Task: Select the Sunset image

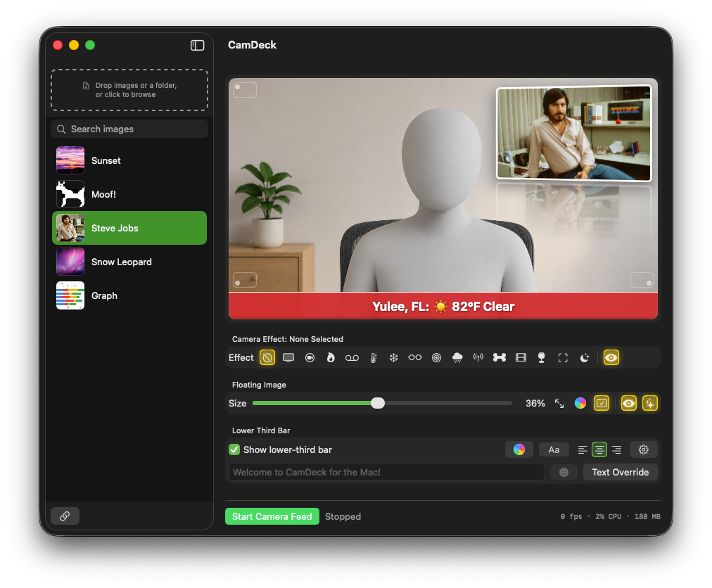Action: click(x=129, y=161)
